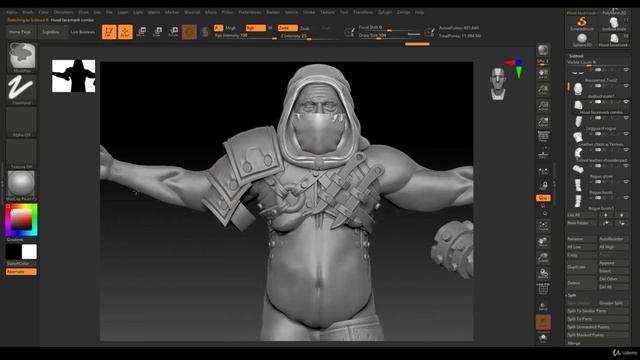This screenshot has width=640, height=360.
Task: Toggle the Zsub button
Action: (x=304, y=28)
